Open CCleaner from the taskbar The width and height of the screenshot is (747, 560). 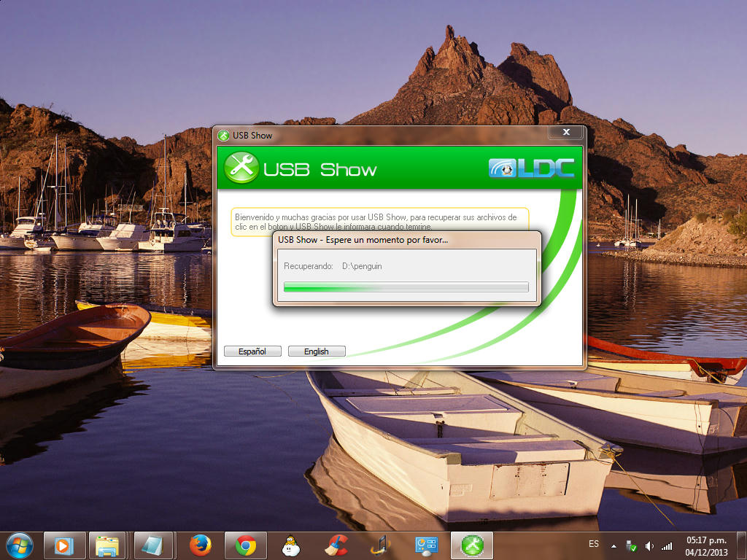[x=336, y=545]
